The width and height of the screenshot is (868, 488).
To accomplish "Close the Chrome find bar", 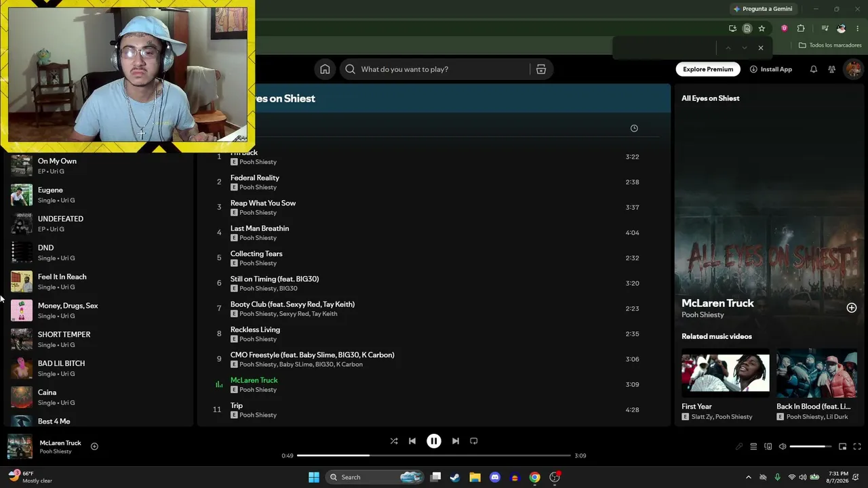I will point(761,48).
